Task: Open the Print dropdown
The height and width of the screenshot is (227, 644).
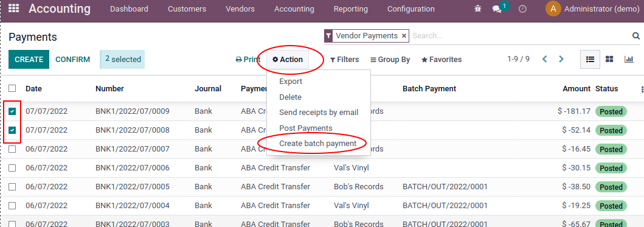Action: click(248, 60)
